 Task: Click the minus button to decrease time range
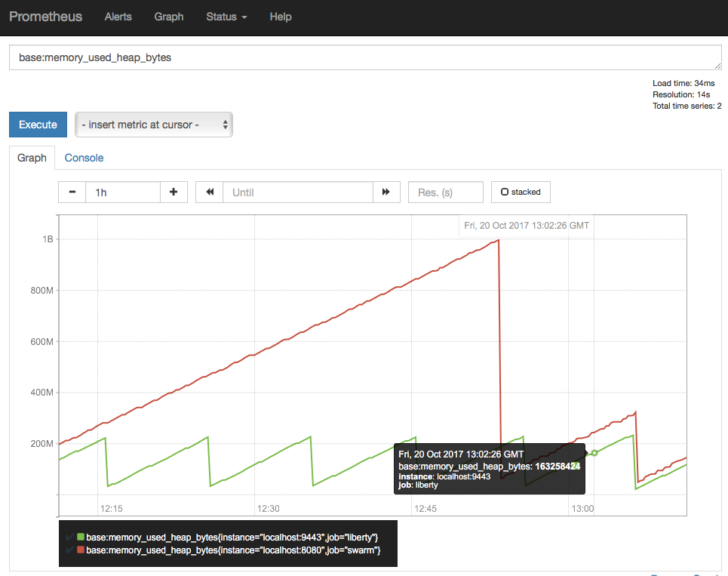[72, 192]
